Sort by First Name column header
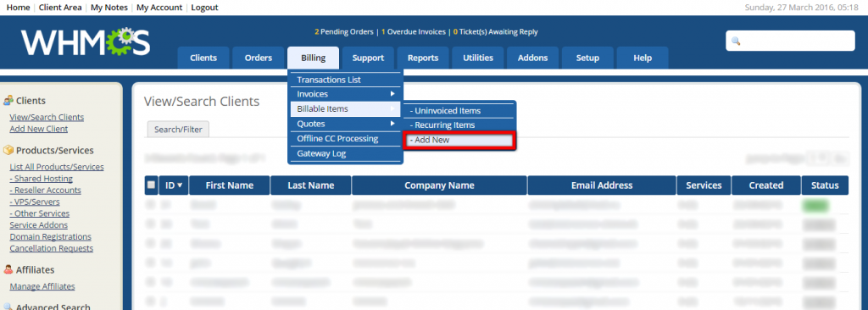This screenshot has height=310, width=868. pyautogui.click(x=229, y=185)
